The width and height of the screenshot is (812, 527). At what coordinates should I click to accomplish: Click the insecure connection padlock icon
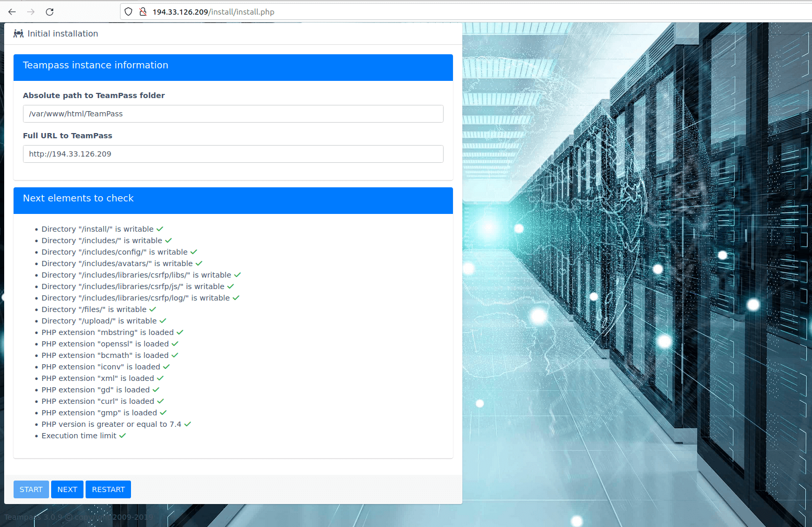[x=142, y=11]
